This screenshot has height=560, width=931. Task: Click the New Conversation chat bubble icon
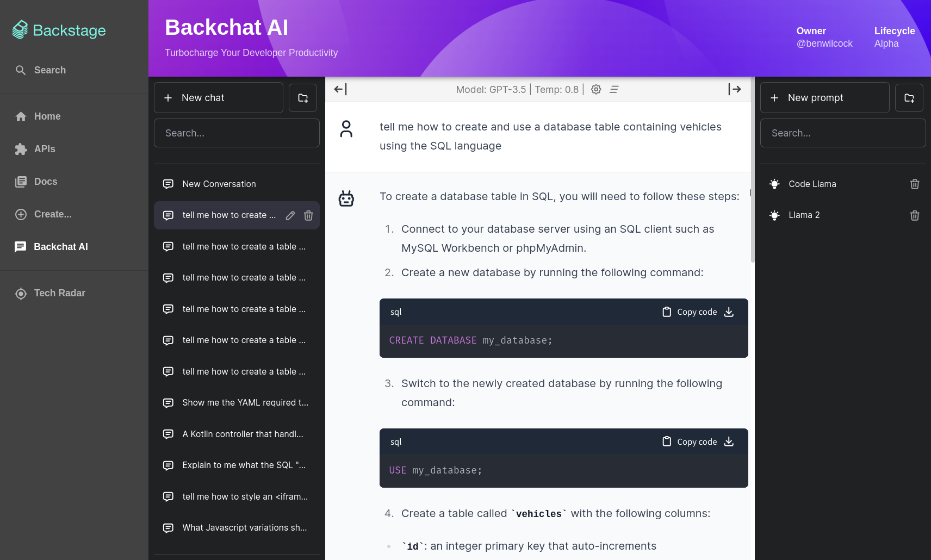click(169, 184)
